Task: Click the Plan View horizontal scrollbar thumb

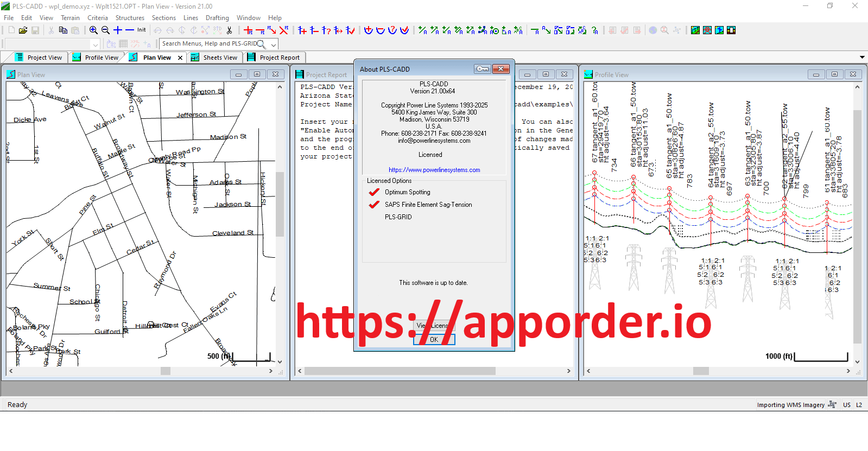Action: pyautogui.click(x=166, y=371)
